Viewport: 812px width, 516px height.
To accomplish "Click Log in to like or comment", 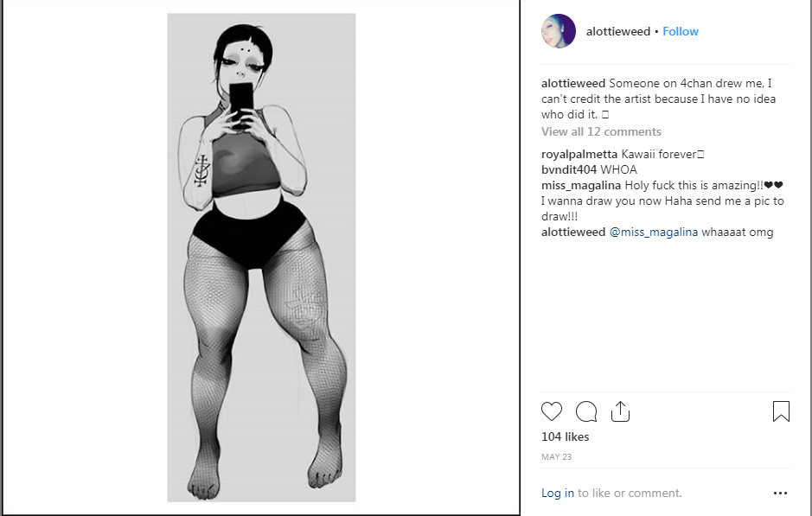I will click(558, 494).
